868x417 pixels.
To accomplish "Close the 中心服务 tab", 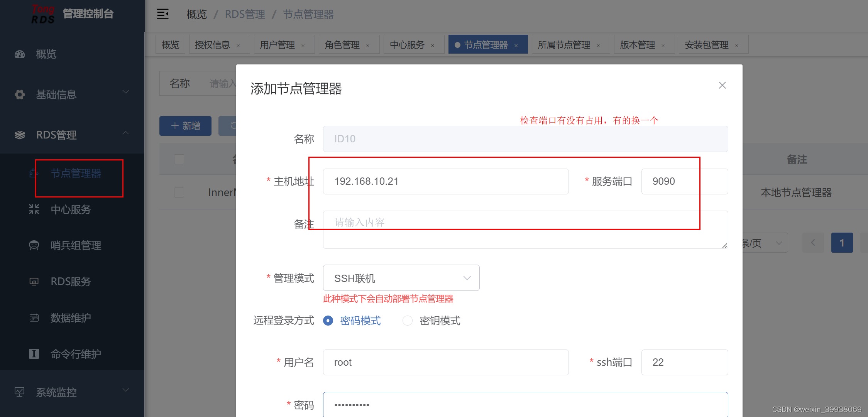I will [433, 46].
